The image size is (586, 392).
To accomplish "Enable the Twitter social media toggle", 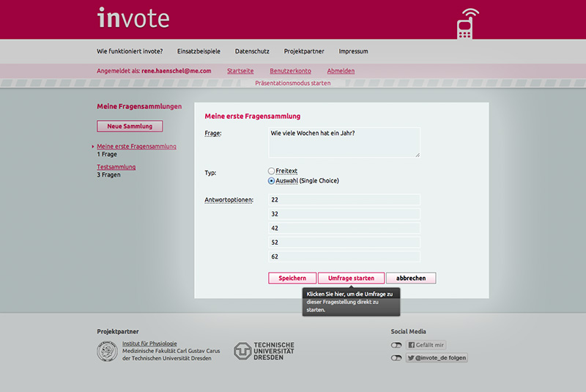I will click(396, 358).
